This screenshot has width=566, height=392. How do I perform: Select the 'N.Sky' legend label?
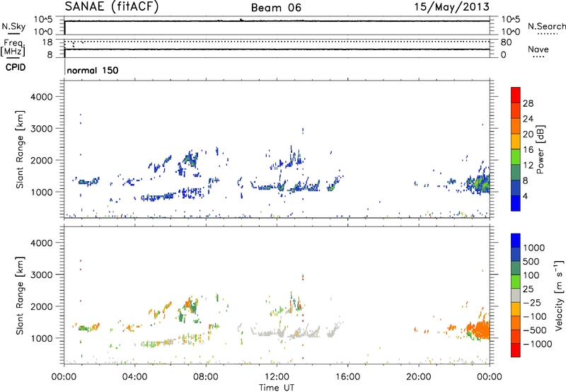pos(13,26)
